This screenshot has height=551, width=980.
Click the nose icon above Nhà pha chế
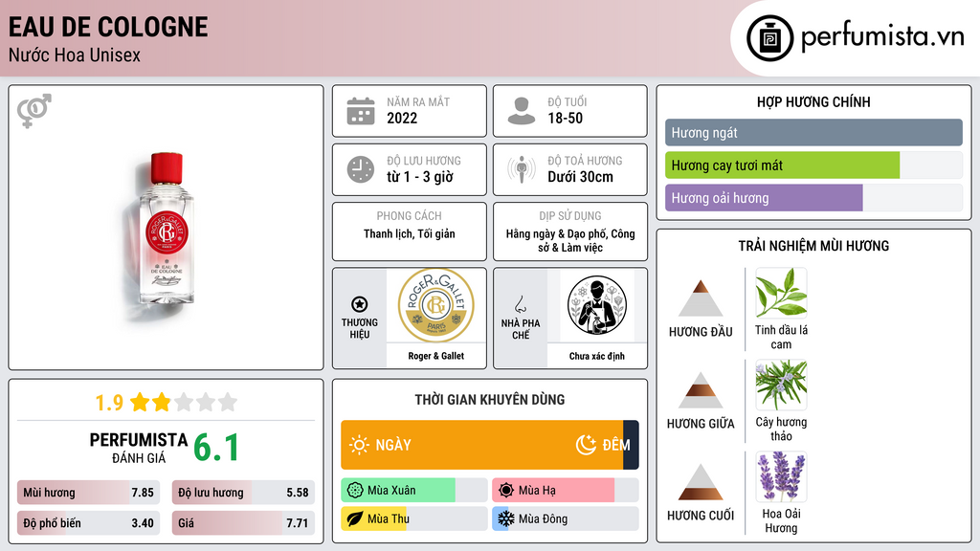520,304
